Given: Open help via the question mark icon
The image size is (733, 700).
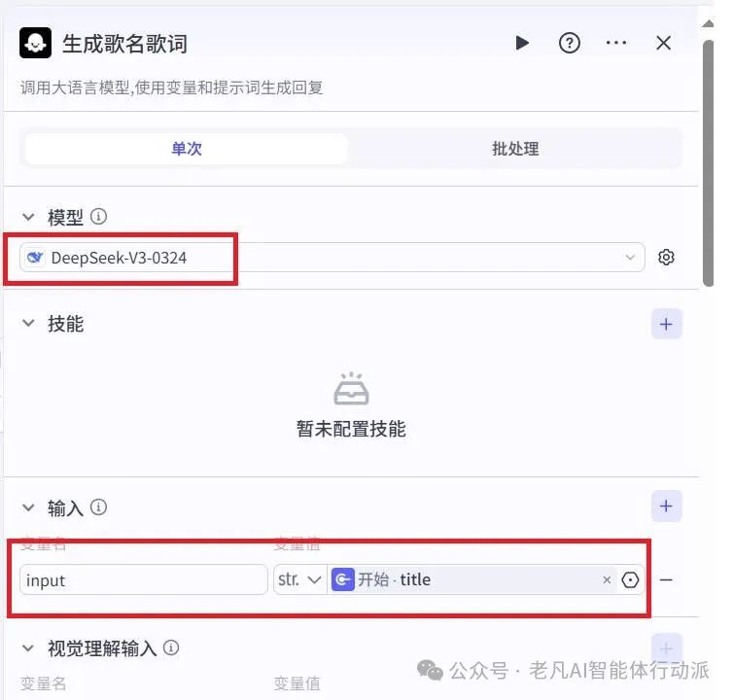Looking at the screenshot, I should (569, 43).
